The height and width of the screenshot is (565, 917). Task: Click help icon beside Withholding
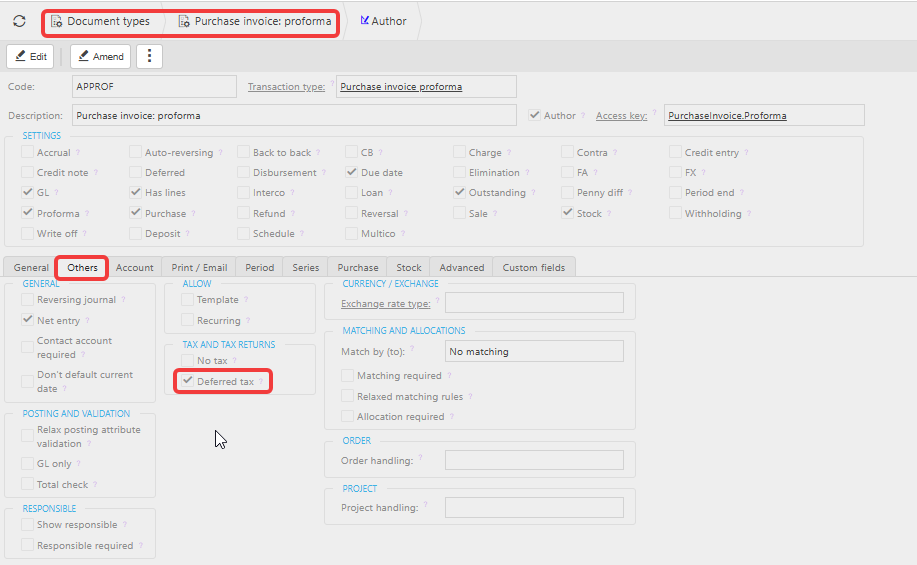(x=749, y=213)
